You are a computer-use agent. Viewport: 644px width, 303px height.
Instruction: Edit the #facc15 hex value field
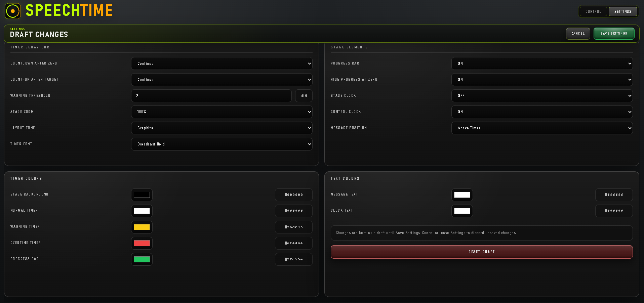(294, 227)
